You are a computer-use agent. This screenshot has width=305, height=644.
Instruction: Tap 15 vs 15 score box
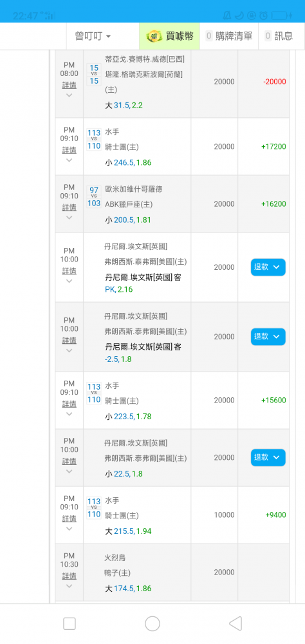[x=94, y=74]
